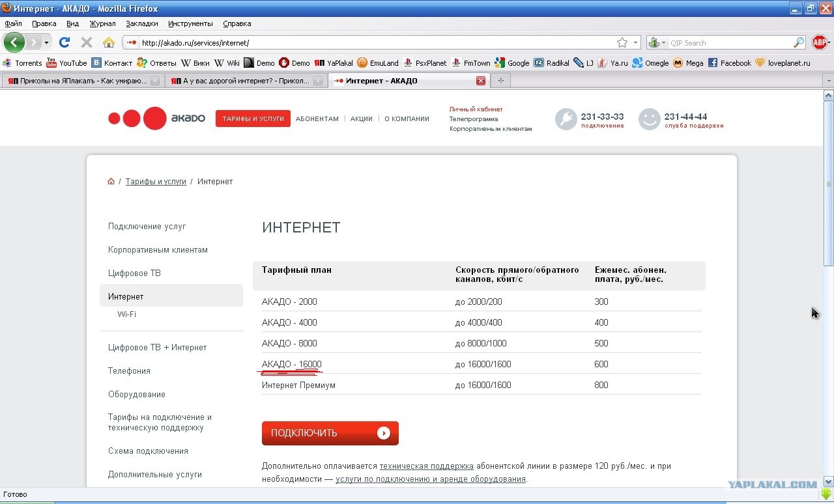Open the PsxPlanet bookmark
834x504 pixels.
[425, 63]
